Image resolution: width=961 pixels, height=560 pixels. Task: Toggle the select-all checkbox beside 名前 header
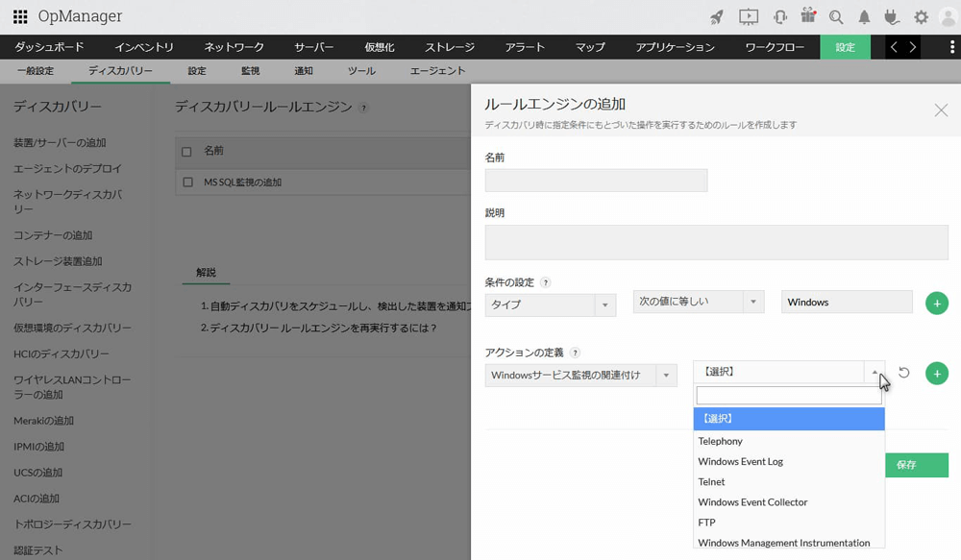coord(186,152)
